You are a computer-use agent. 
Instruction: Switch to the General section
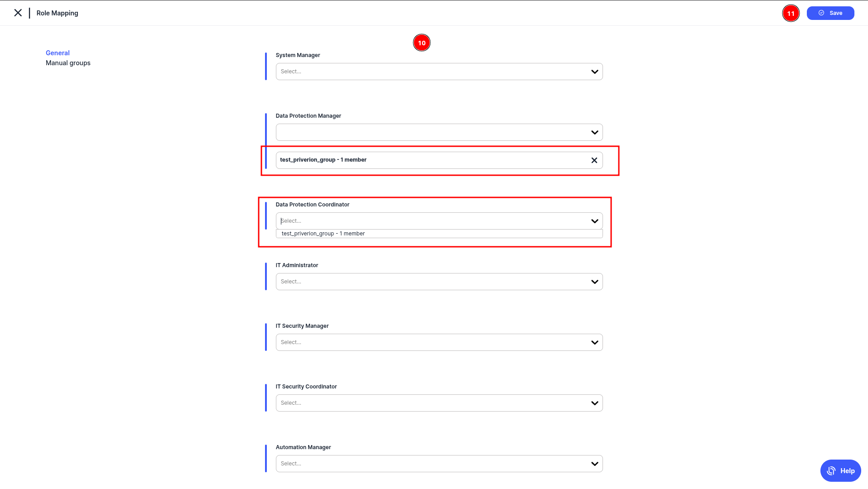click(58, 53)
